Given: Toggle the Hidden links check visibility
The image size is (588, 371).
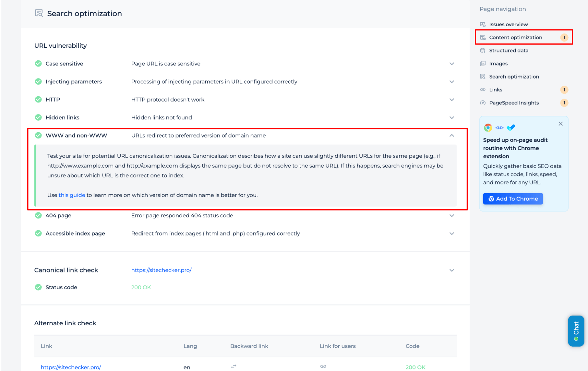Looking at the screenshot, I should coord(451,117).
